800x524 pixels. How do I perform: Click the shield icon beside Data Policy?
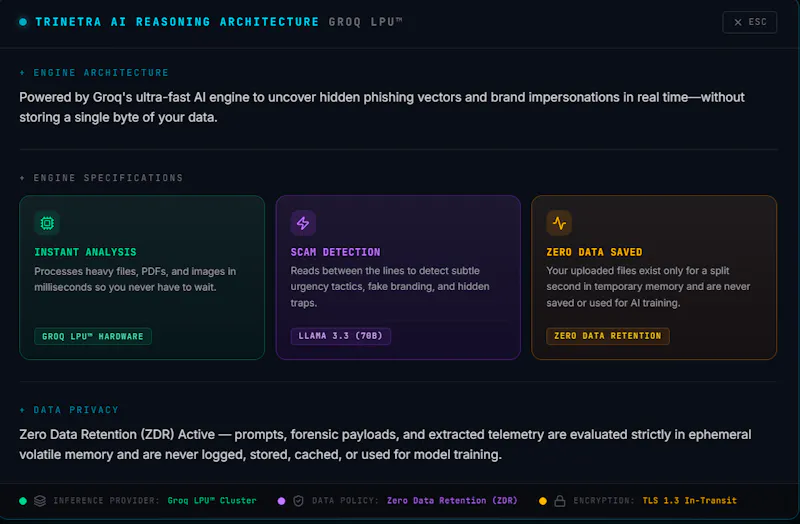coord(298,501)
